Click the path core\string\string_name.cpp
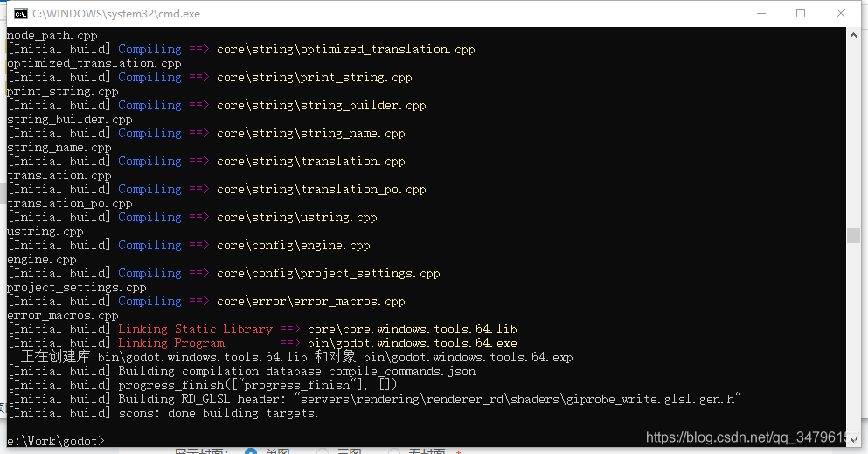Screen dimensions: 868x454 (x=311, y=134)
